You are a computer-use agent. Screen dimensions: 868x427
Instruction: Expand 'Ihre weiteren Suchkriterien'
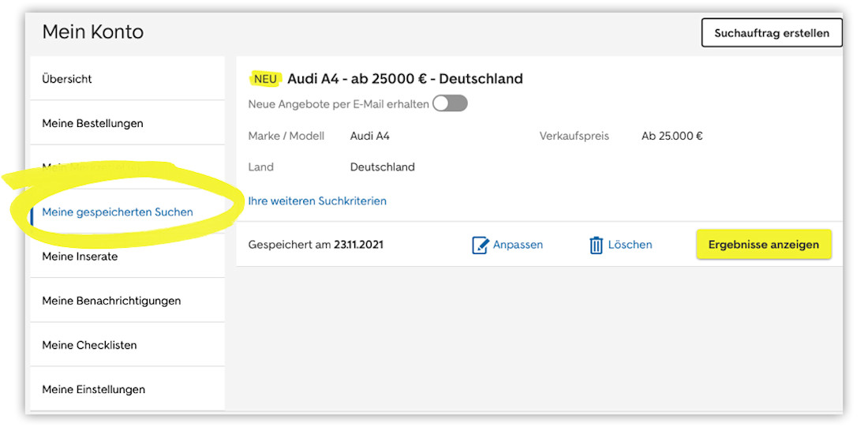click(317, 201)
